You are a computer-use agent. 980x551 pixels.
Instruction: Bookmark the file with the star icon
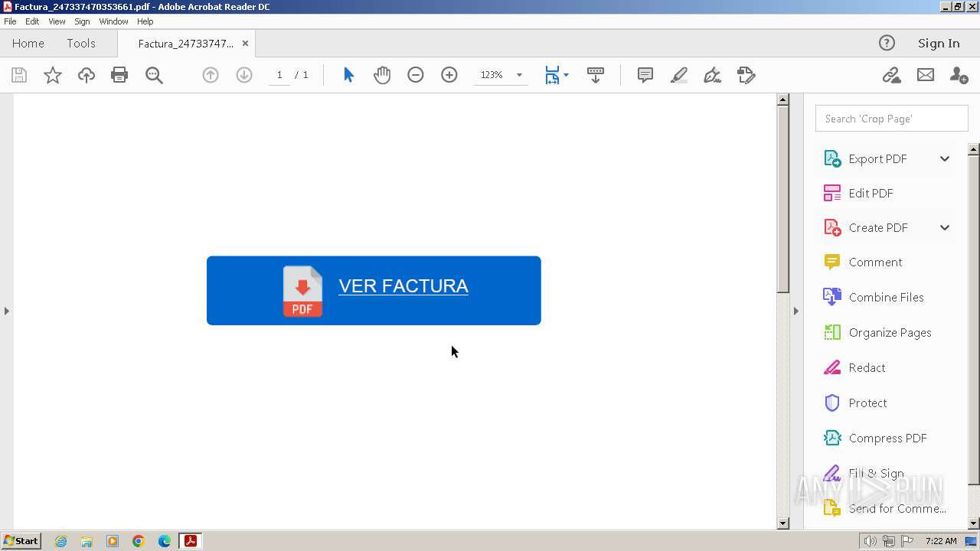tap(52, 75)
